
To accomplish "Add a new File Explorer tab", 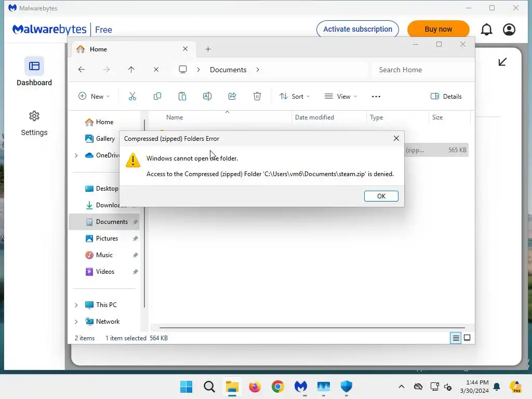I will pyautogui.click(x=208, y=49).
